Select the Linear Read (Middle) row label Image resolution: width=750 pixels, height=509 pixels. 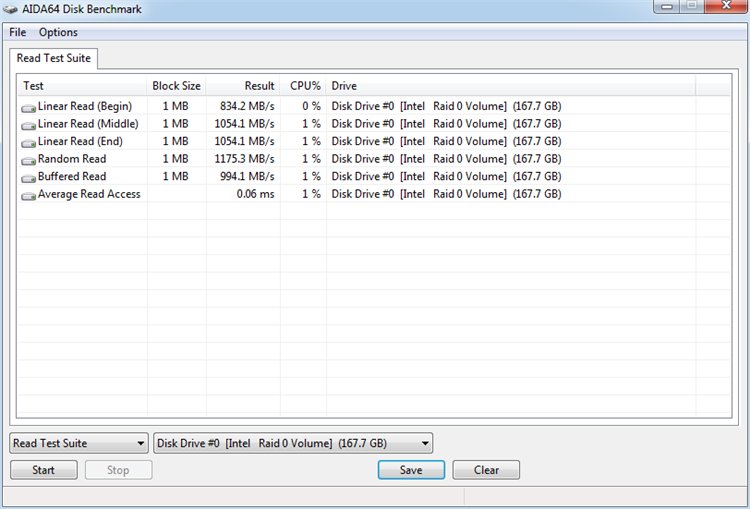point(88,124)
